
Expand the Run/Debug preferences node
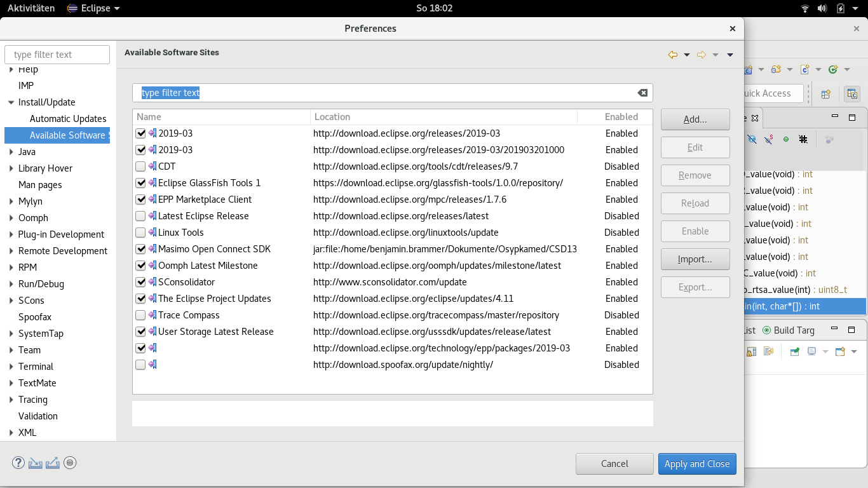(11, 284)
